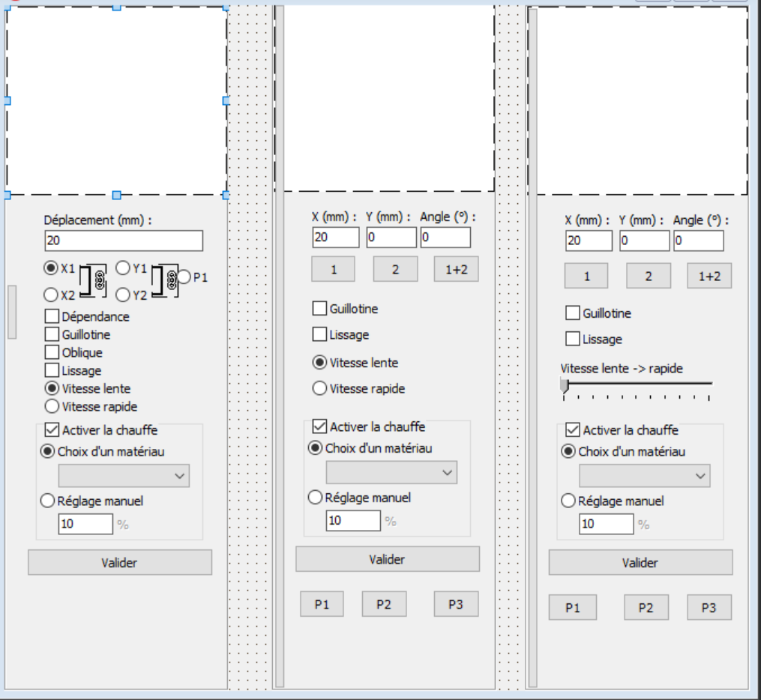Viewport: 761px width, 700px height.
Task: Click the Déplacement (mm) input field
Action: 124,241
